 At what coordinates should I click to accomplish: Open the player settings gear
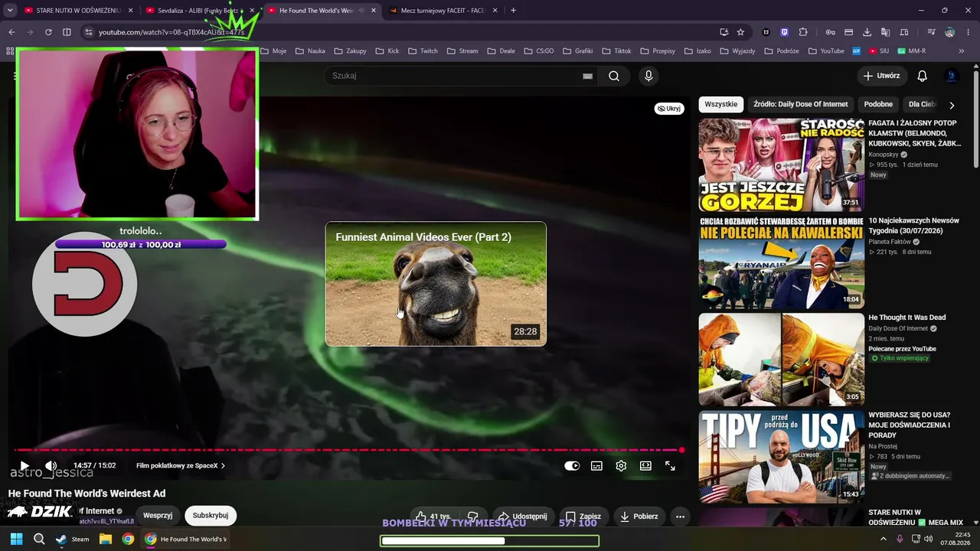pos(621,465)
